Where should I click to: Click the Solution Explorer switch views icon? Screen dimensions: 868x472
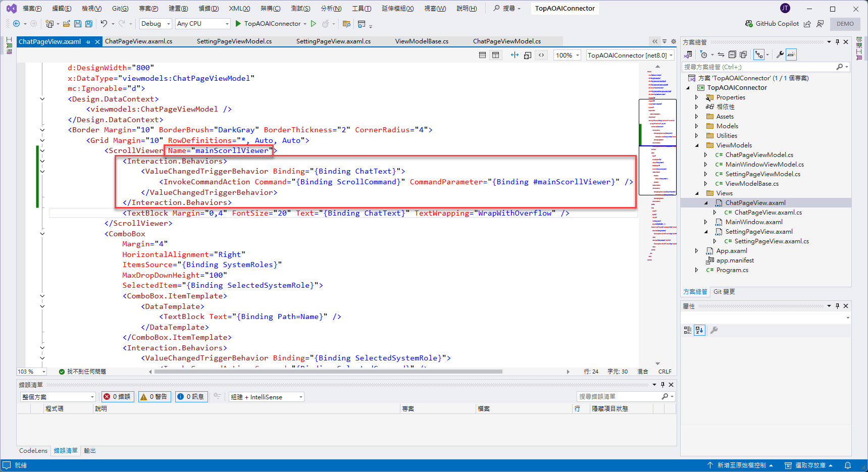(688, 55)
